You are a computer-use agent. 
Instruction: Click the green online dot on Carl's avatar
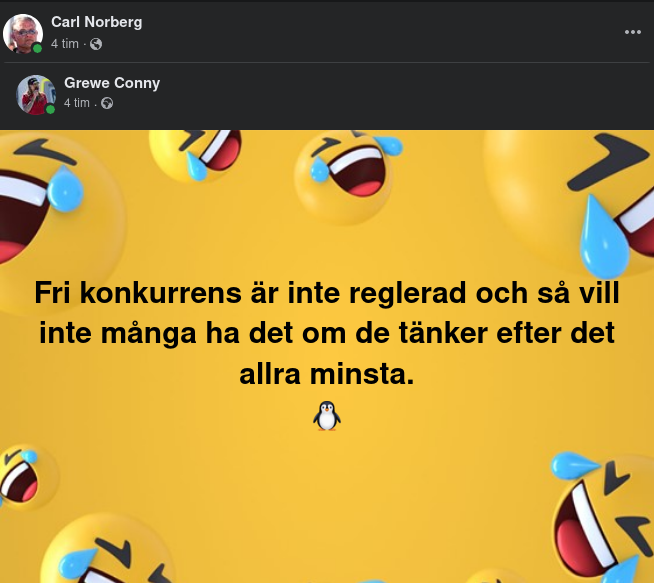[37, 48]
